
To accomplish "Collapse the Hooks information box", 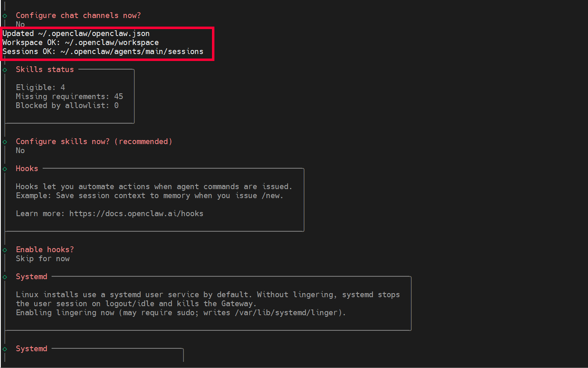I will click(27, 168).
